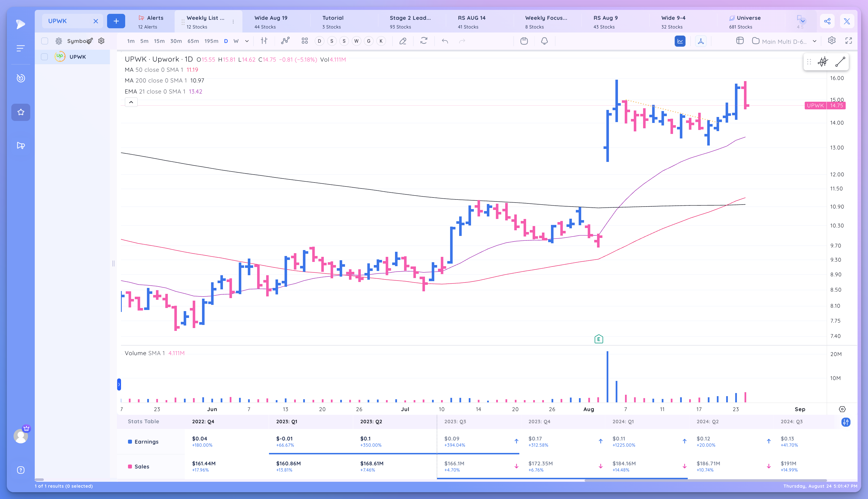Screen dimensions: 868x499
Task: Open chart settings gear icon
Action: point(832,40)
